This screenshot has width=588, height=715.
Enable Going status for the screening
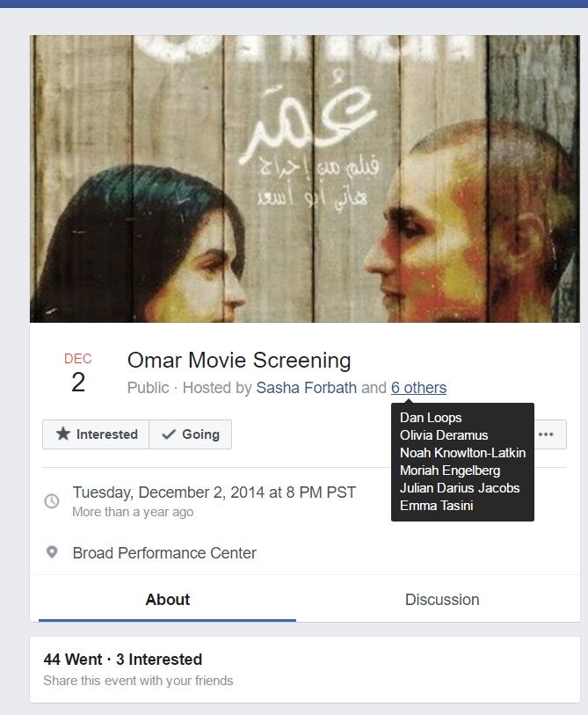[189, 434]
